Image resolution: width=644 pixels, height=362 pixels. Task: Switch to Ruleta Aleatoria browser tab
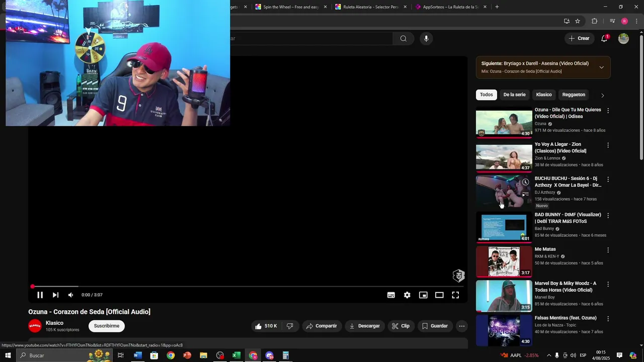(x=370, y=7)
